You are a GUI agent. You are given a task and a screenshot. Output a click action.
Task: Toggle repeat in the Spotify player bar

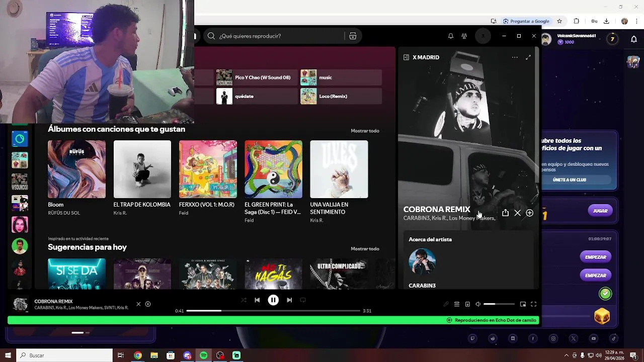[x=303, y=300]
